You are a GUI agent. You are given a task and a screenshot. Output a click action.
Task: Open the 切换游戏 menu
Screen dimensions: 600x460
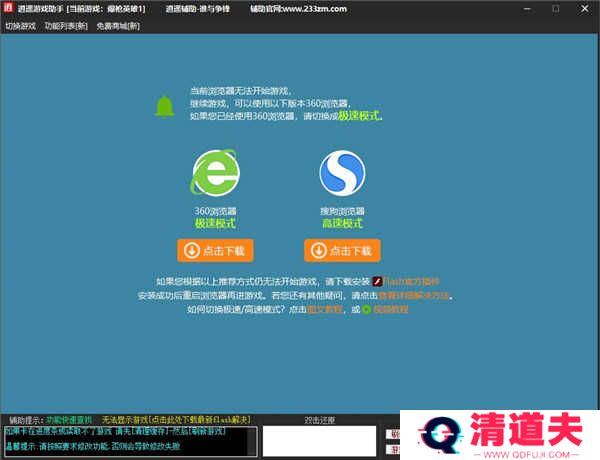tap(20, 26)
